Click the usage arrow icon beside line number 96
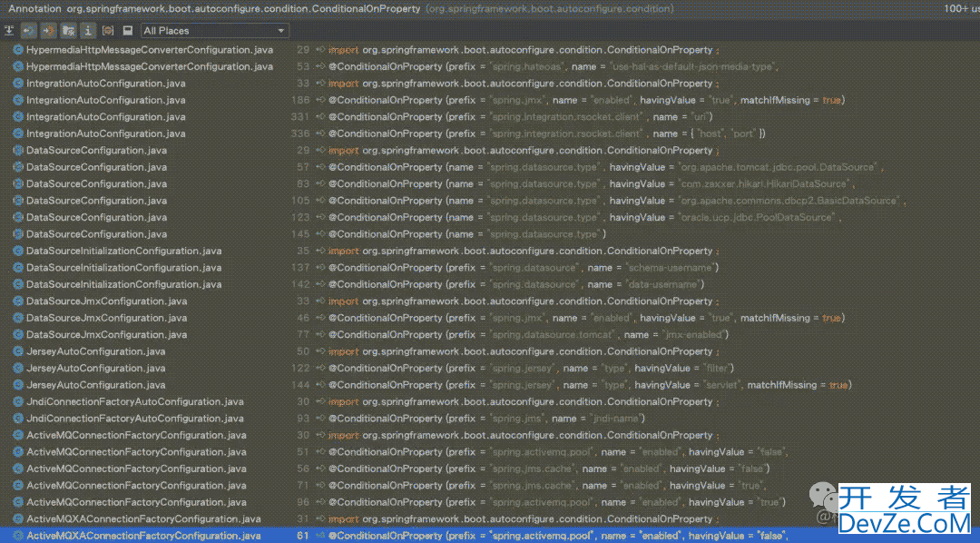Screen dimensions: 980x543 (320, 502)
